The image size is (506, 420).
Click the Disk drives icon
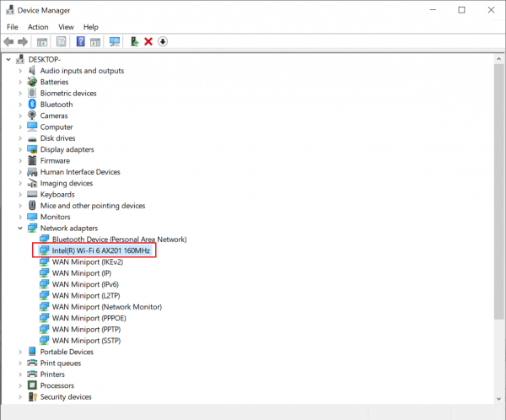tap(32, 139)
